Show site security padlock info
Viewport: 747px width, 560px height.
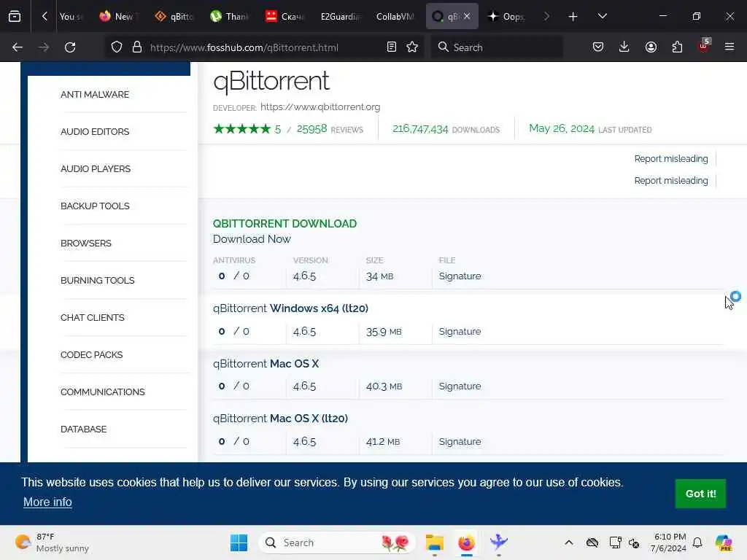(x=137, y=47)
